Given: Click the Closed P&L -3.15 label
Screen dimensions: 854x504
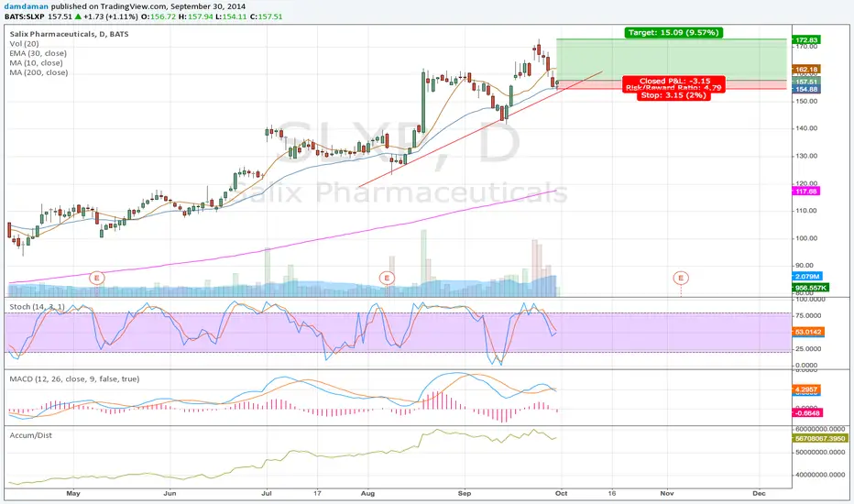Looking at the screenshot, I should click(673, 81).
